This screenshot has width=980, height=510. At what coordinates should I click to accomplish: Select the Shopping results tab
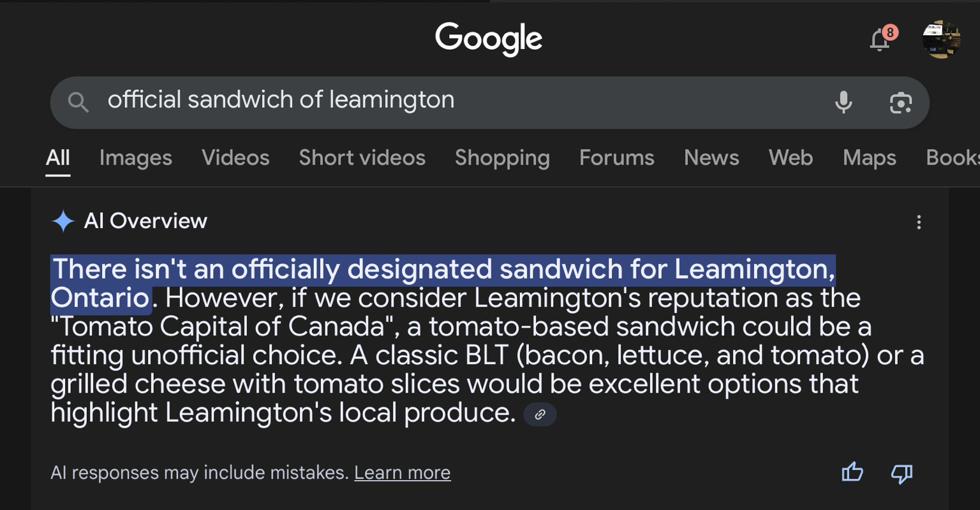[x=502, y=157]
